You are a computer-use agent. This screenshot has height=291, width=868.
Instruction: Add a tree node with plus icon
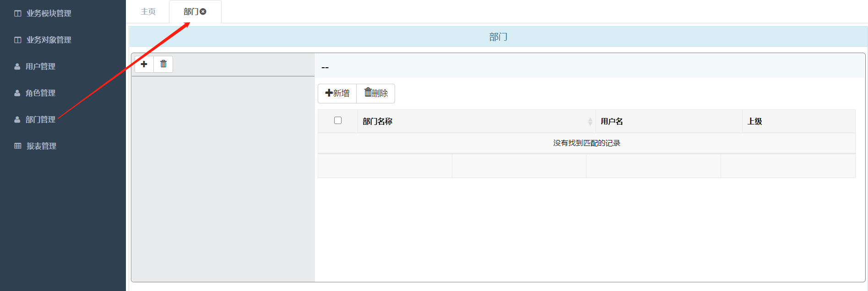(144, 64)
